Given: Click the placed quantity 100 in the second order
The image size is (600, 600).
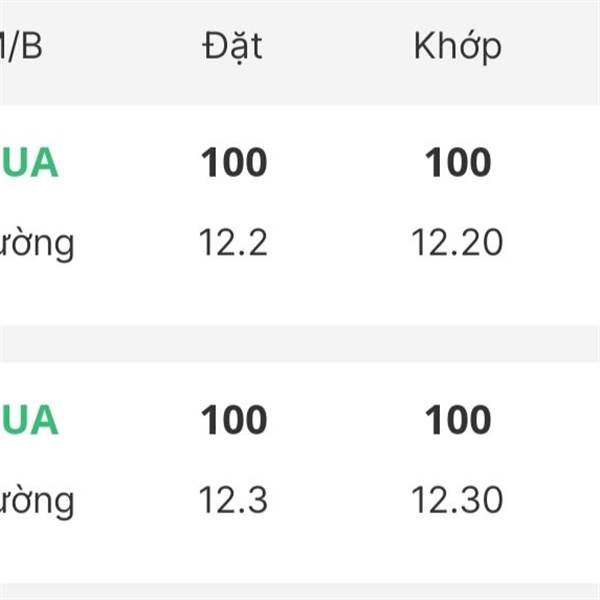Looking at the screenshot, I should pyautogui.click(x=234, y=421).
